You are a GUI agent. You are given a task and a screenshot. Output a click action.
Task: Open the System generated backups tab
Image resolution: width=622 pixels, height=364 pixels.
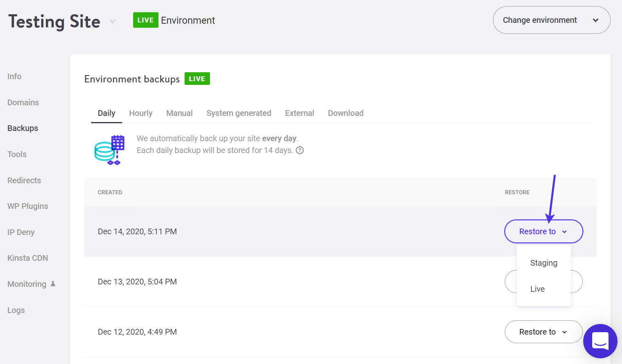point(239,113)
